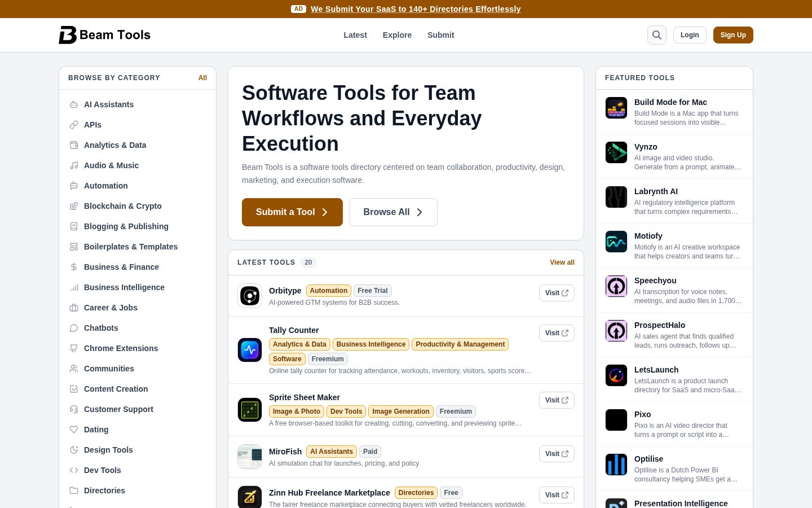Image resolution: width=812 pixels, height=508 pixels.
Task: Click the Browse All button
Action: [x=394, y=212]
